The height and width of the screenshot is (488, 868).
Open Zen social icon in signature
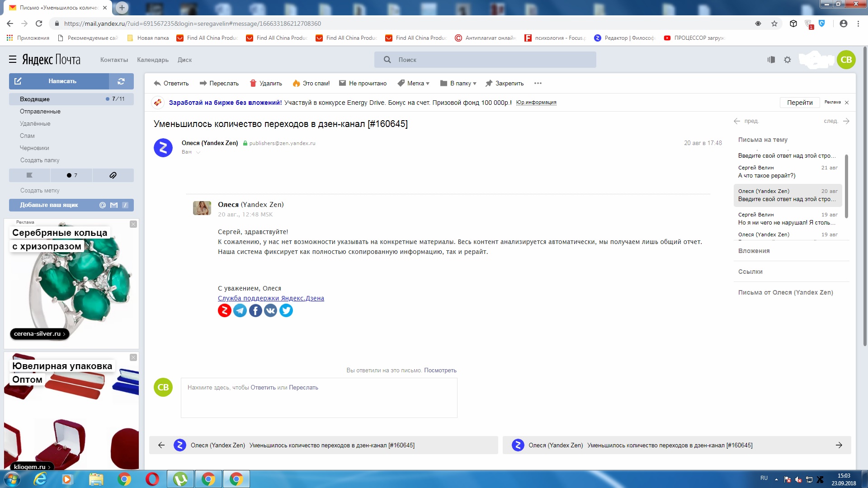coord(225,310)
